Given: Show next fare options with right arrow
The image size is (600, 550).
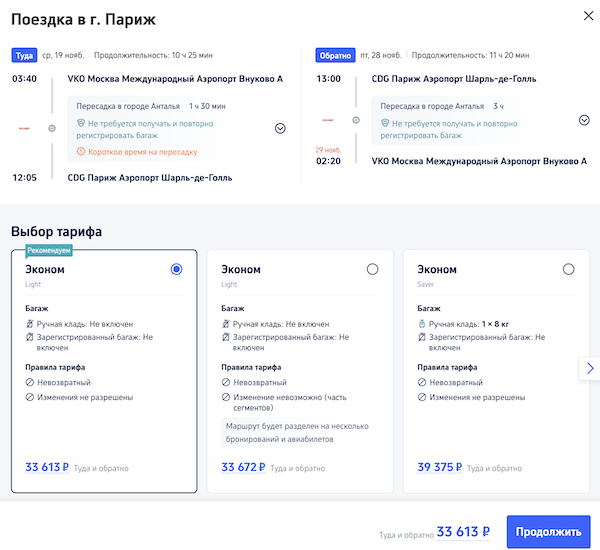Looking at the screenshot, I should 589,368.
